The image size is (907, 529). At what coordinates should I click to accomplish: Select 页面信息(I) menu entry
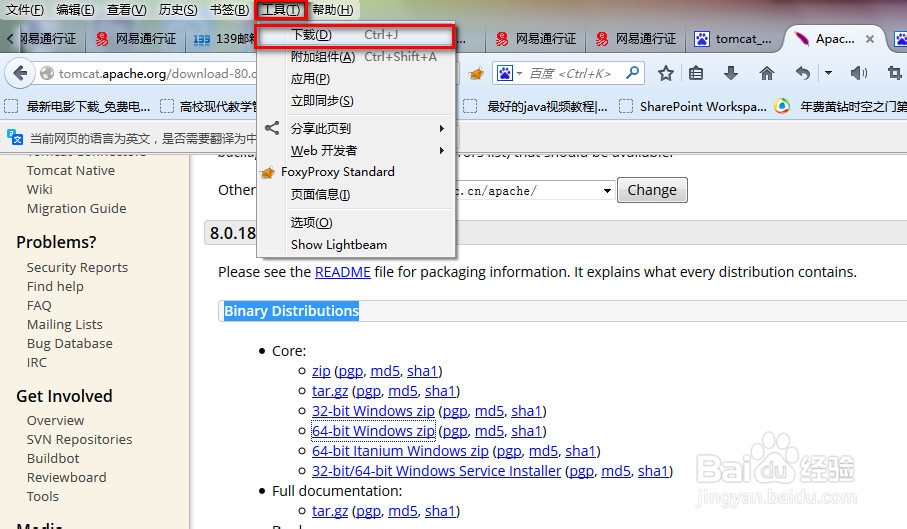point(355,195)
